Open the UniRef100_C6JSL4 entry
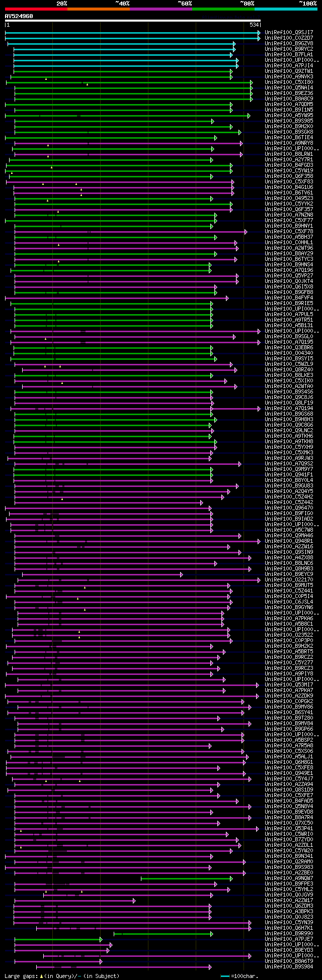This screenshot has height=980, width=322. (x=289, y=602)
